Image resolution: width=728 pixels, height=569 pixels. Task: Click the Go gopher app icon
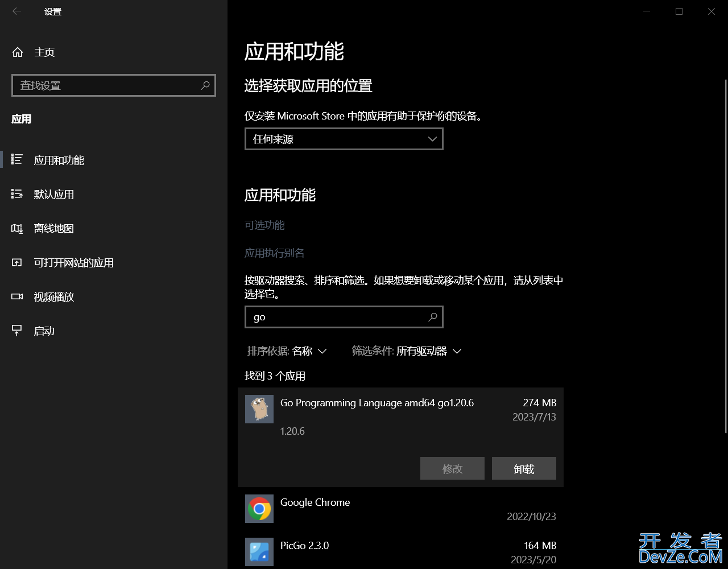[x=259, y=409]
